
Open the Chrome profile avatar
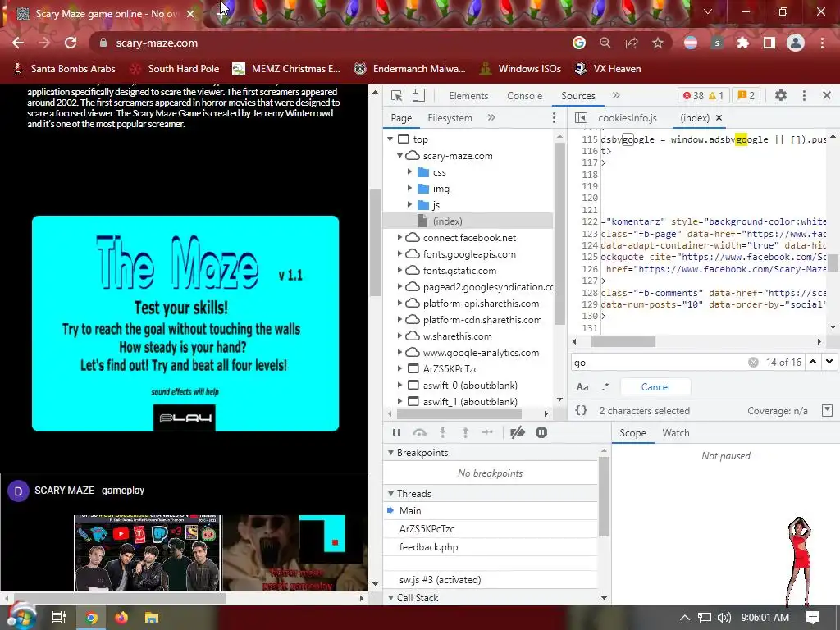[x=796, y=43]
